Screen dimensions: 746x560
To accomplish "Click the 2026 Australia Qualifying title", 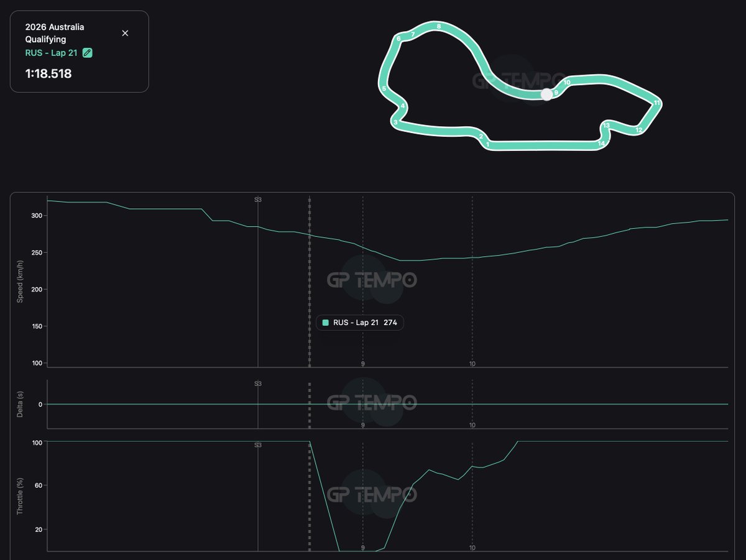I will pyautogui.click(x=55, y=33).
